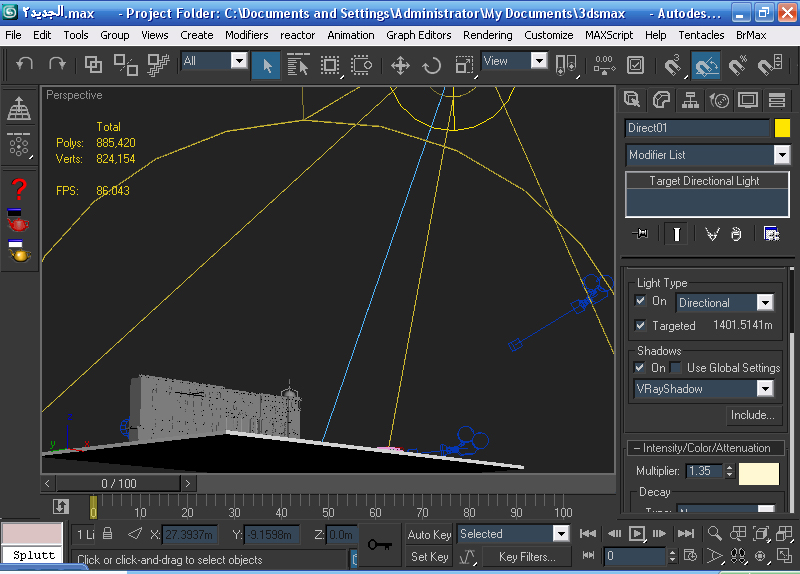Viewport: 800px width, 574px height.
Task: Expand the Modifier List dropdown
Action: coord(782,155)
